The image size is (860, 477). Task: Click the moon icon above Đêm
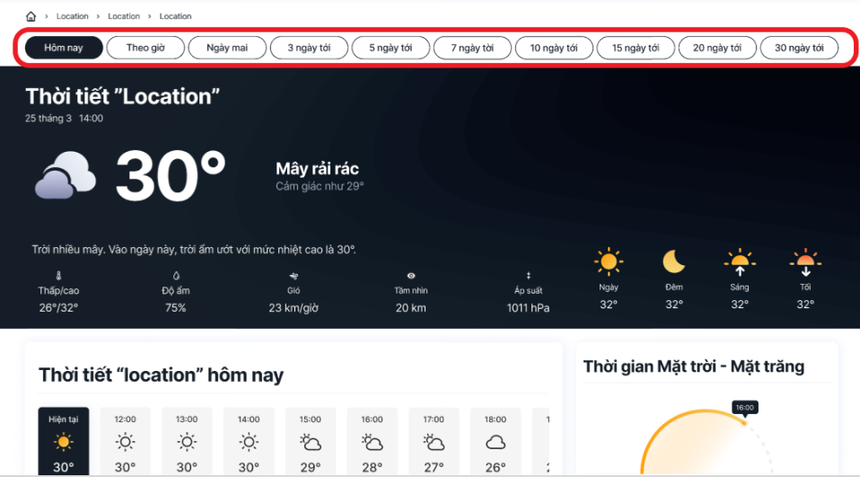[x=674, y=262]
